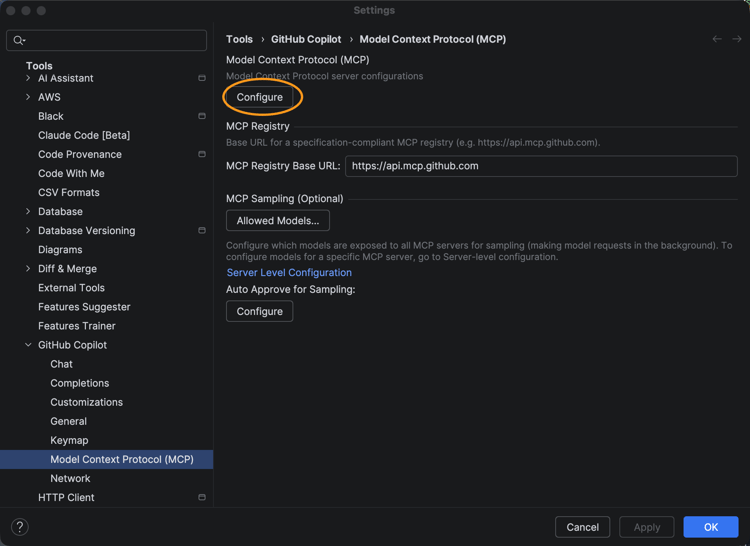The height and width of the screenshot is (546, 750).
Task: Click the Cancel button
Action: coord(582,527)
